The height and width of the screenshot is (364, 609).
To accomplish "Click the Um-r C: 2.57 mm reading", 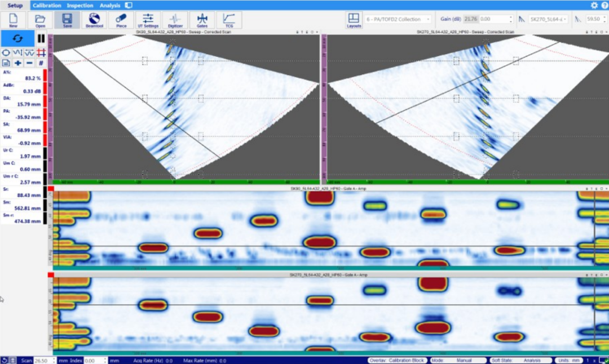I will 22,179.
